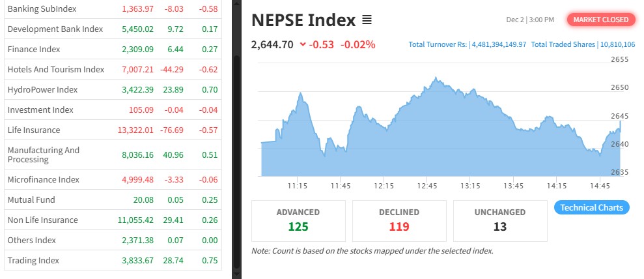
Task: Select the Trading Index row
Action: tap(33, 260)
